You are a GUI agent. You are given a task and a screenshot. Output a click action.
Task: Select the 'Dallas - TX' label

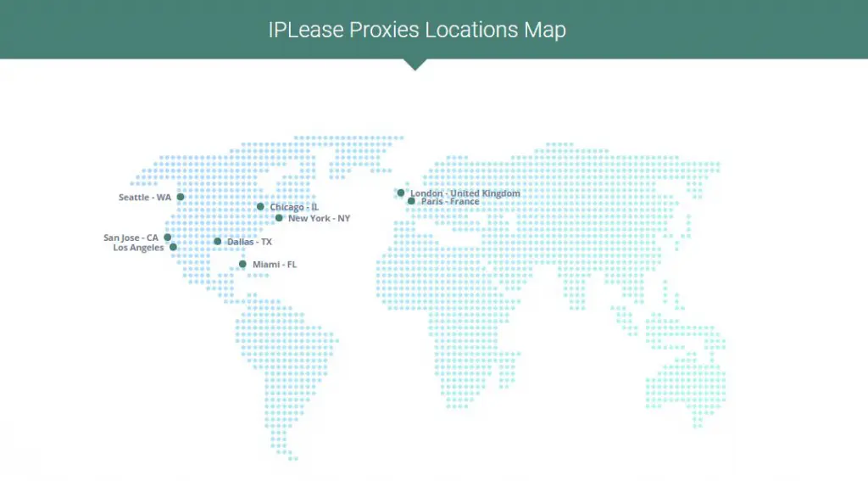250,242
